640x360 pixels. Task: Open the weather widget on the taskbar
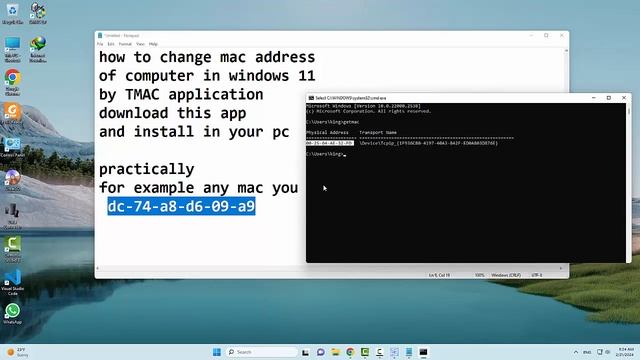18,352
